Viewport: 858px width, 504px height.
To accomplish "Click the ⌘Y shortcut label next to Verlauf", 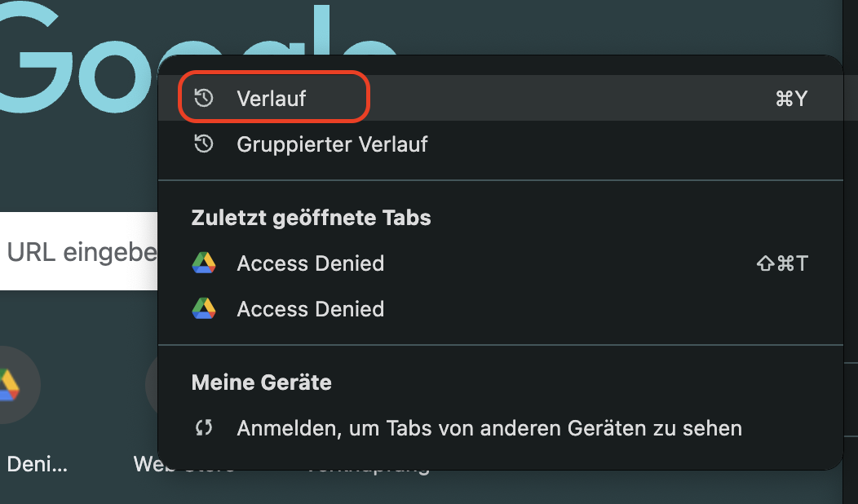I will pyautogui.click(x=790, y=97).
